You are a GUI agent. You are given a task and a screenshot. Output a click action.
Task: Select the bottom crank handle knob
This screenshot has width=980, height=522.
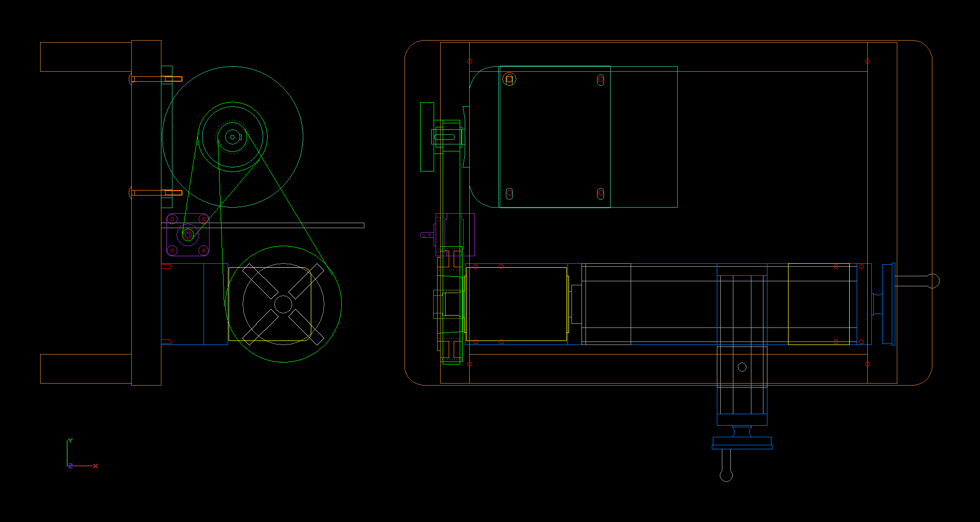click(726, 475)
